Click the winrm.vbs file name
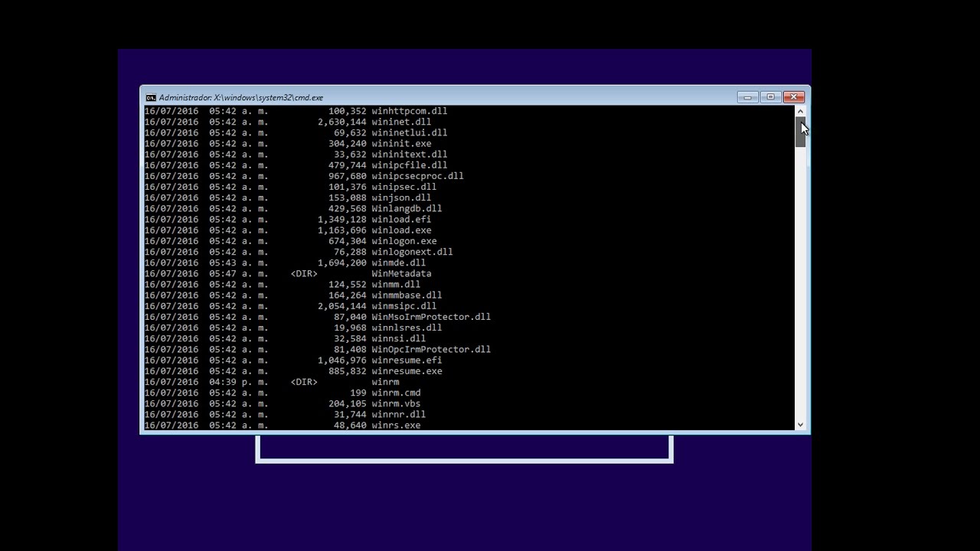The width and height of the screenshot is (980, 551). pyautogui.click(x=396, y=403)
